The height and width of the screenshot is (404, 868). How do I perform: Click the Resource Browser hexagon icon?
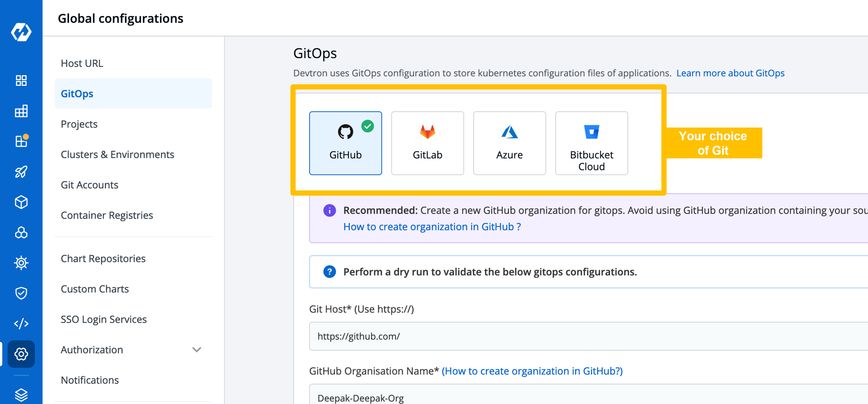[x=21, y=232]
